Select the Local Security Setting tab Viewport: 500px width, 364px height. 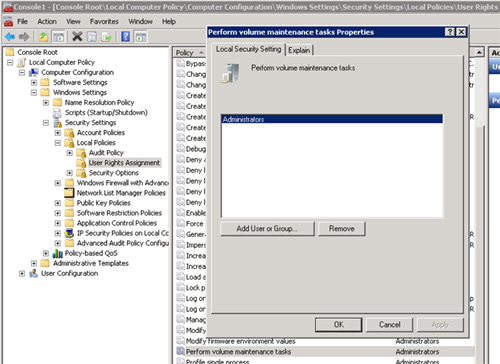click(249, 49)
